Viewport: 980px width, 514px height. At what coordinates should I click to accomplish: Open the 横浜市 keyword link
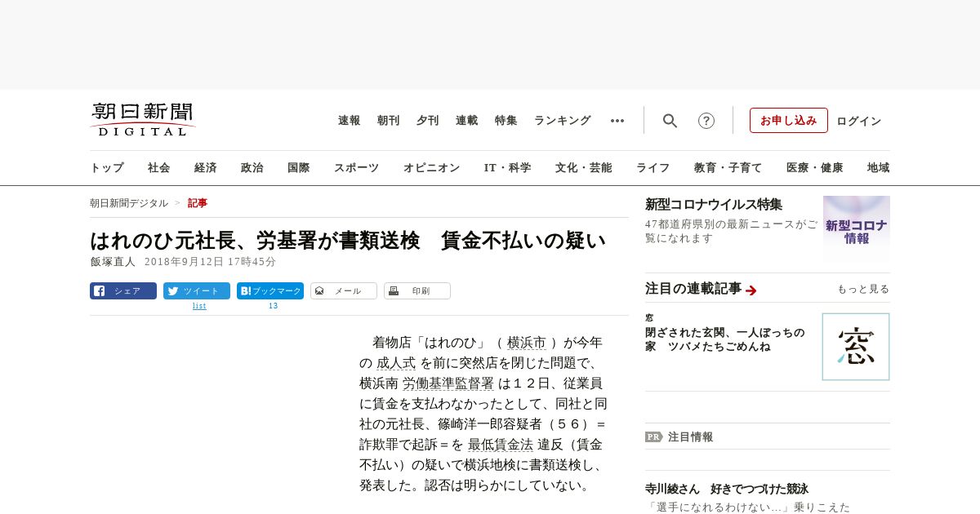tap(527, 343)
